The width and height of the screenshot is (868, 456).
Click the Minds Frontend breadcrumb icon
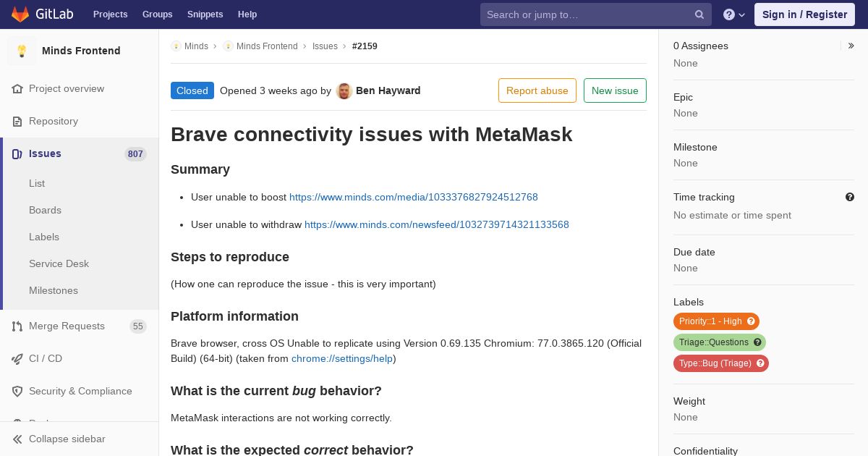tap(228, 46)
